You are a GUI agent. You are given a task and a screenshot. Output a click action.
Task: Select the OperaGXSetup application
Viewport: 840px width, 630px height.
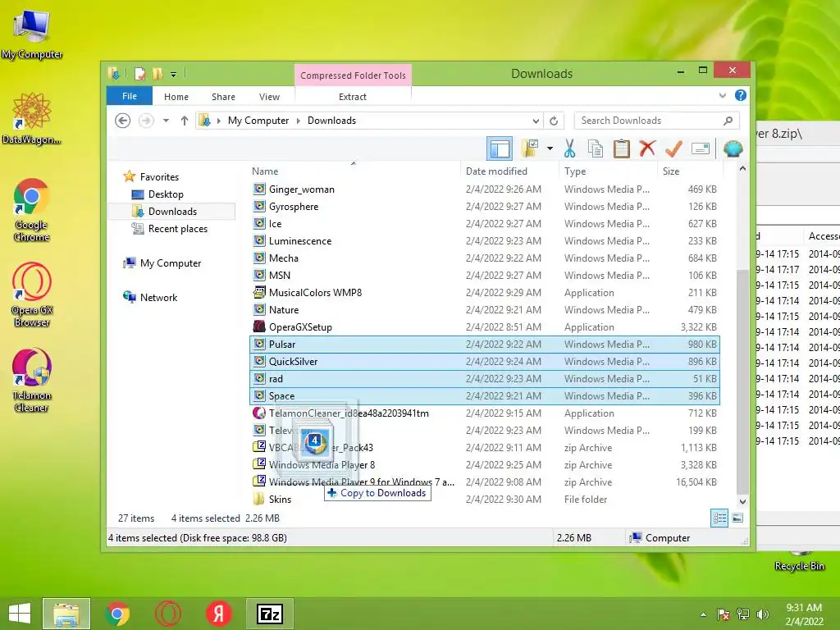click(x=485, y=326)
